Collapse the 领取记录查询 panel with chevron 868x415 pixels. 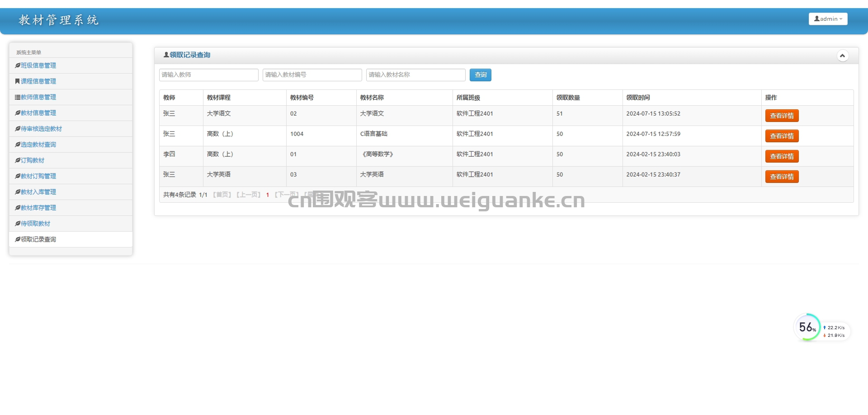[842, 56]
